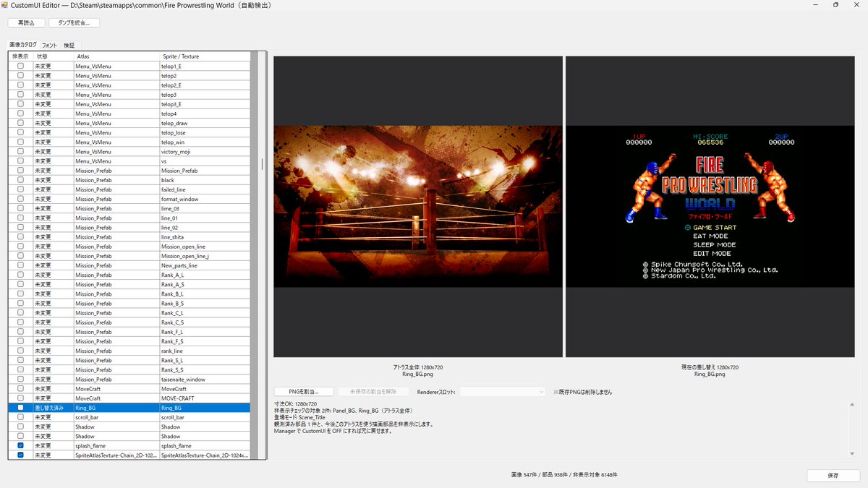Select the Mission_Prefab sprite cell

click(205, 171)
